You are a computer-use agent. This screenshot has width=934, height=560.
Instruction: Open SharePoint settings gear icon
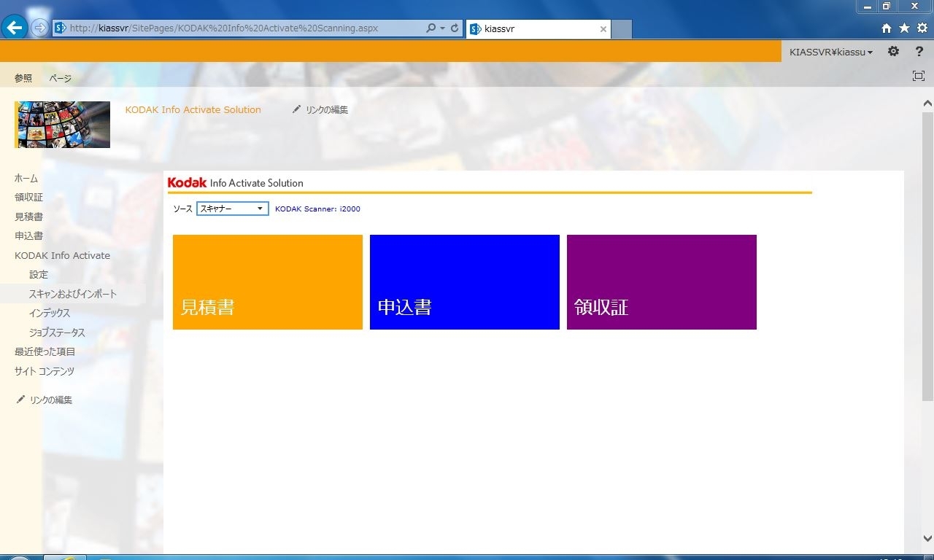coord(893,52)
